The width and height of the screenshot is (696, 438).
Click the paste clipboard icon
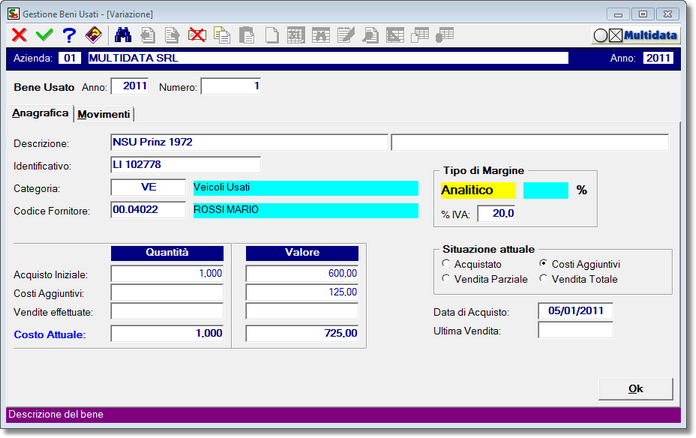pos(247,35)
